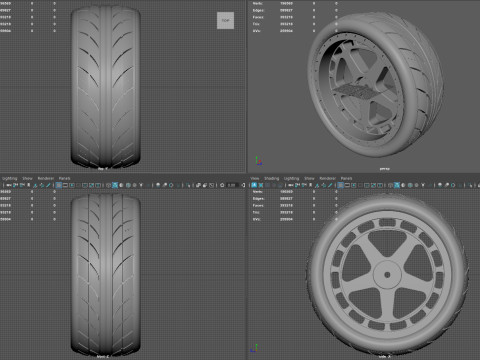Click Grease Pencil icon in side view toolbar

tap(330, 185)
